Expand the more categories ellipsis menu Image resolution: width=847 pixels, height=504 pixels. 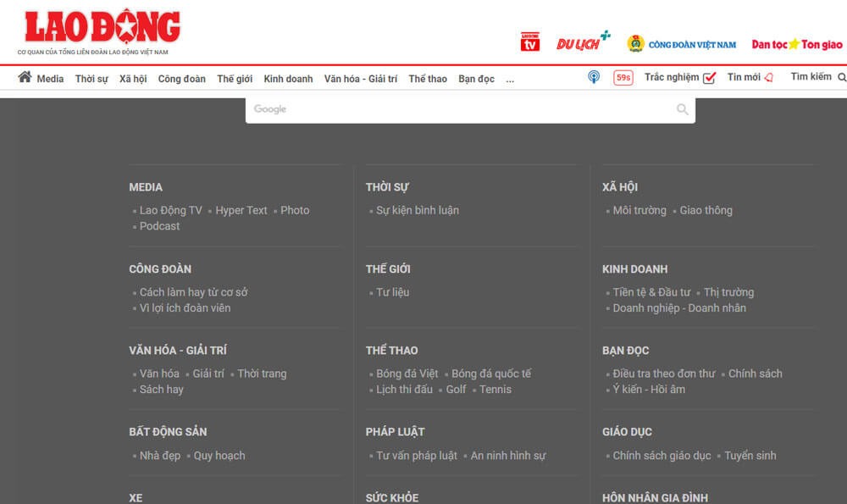pyautogui.click(x=510, y=79)
